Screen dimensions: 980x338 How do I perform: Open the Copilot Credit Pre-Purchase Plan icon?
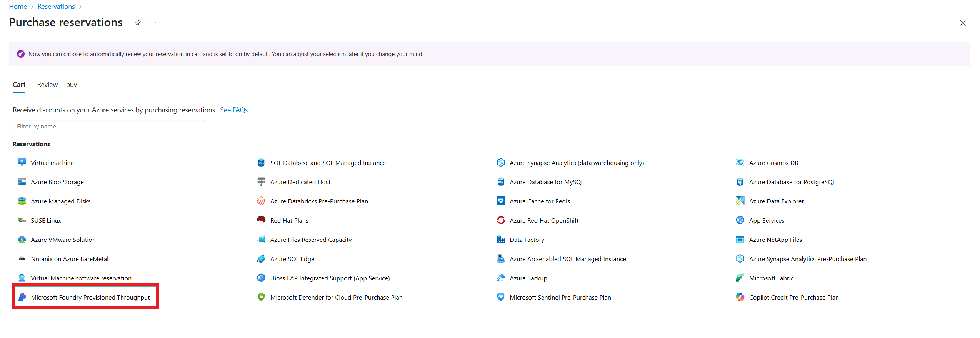click(x=740, y=297)
